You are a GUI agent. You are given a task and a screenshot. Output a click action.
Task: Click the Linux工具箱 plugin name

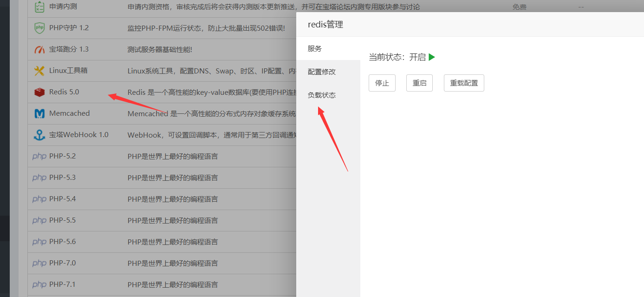(x=68, y=71)
